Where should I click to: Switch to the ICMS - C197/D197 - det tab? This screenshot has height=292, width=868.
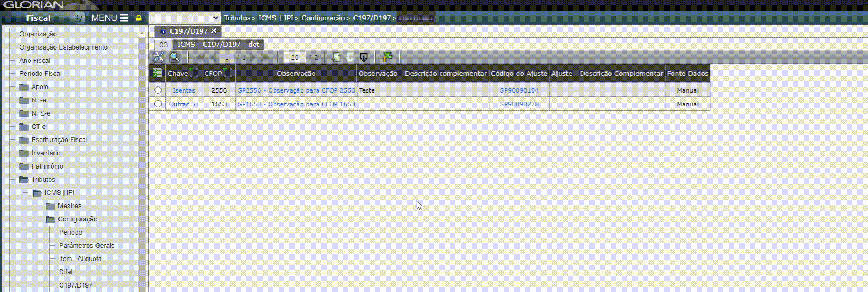click(x=218, y=45)
